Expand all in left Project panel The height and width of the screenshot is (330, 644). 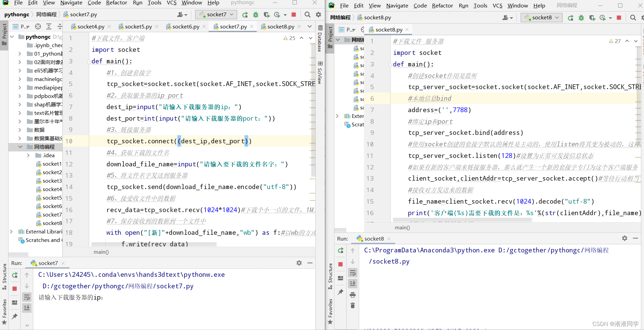(49, 26)
